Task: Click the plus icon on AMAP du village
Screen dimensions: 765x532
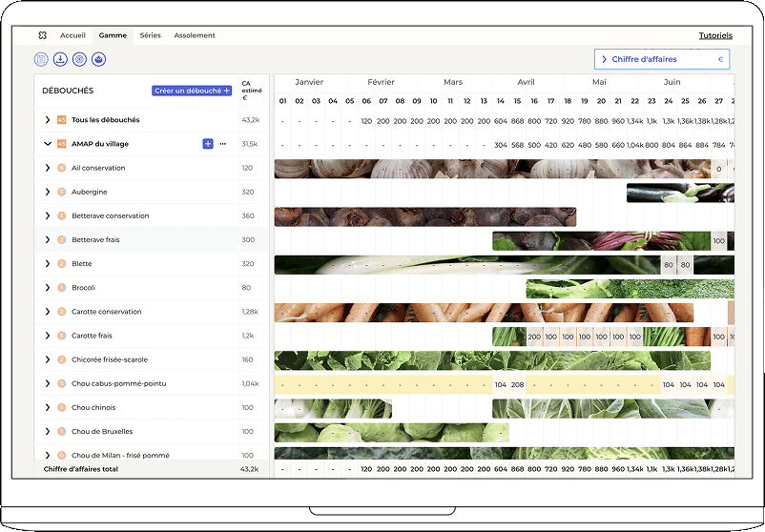Action: click(x=208, y=144)
